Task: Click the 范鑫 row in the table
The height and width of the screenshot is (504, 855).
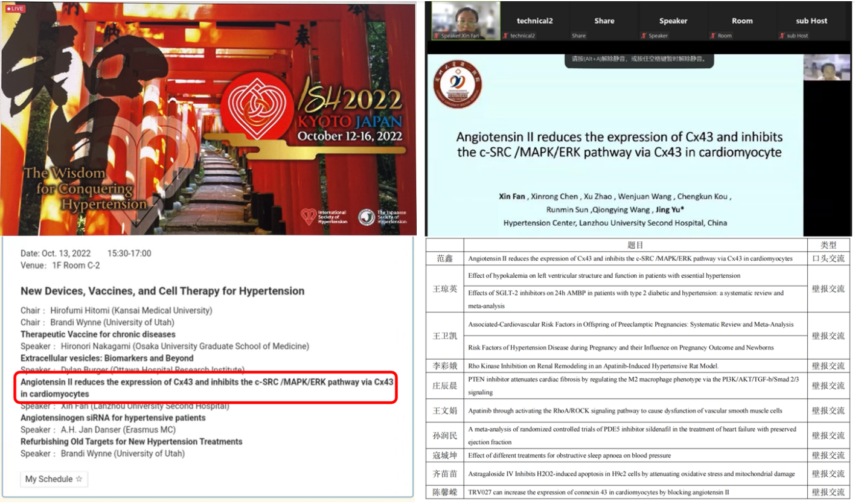Action: point(444,258)
